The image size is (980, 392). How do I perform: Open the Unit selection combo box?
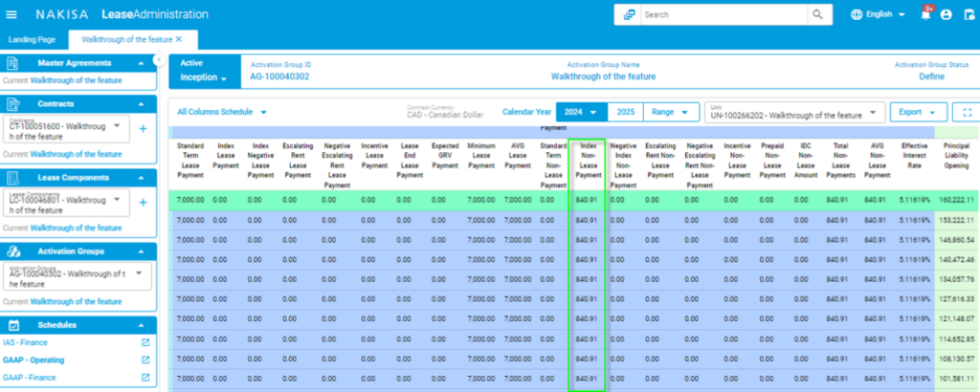(x=792, y=113)
